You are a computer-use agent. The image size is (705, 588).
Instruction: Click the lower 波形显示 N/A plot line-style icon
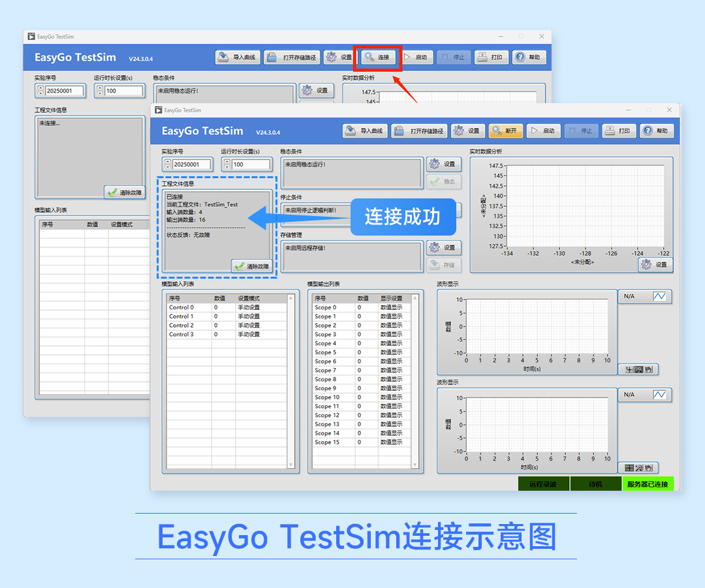click(659, 395)
